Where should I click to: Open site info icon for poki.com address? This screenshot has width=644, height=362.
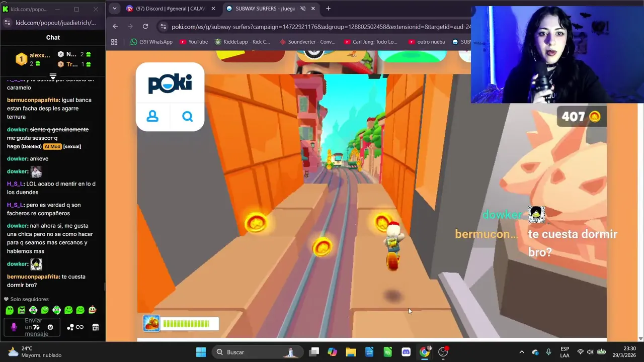163,27
